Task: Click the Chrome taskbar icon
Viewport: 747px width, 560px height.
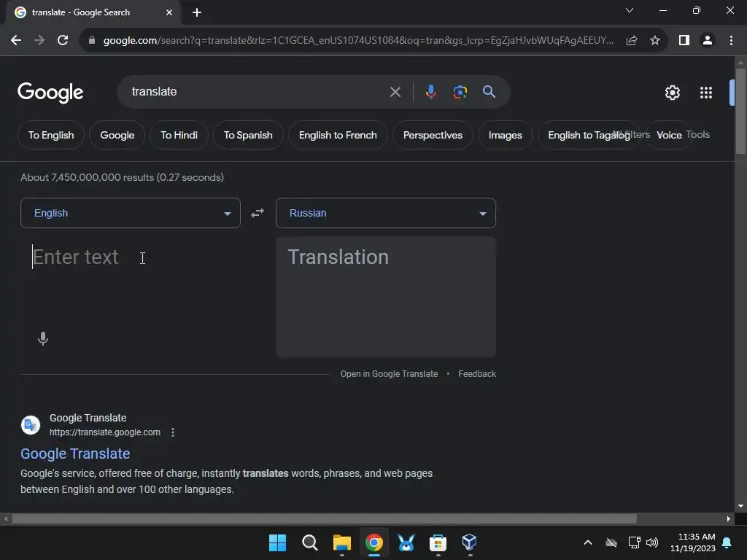Action: click(x=374, y=542)
